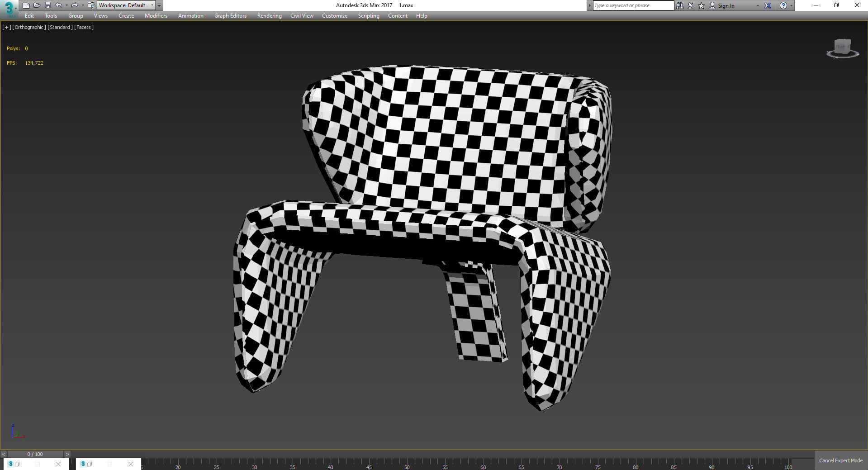The image size is (868, 470).
Task: Open the Graph Editors menu
Action: pos(230,16)
